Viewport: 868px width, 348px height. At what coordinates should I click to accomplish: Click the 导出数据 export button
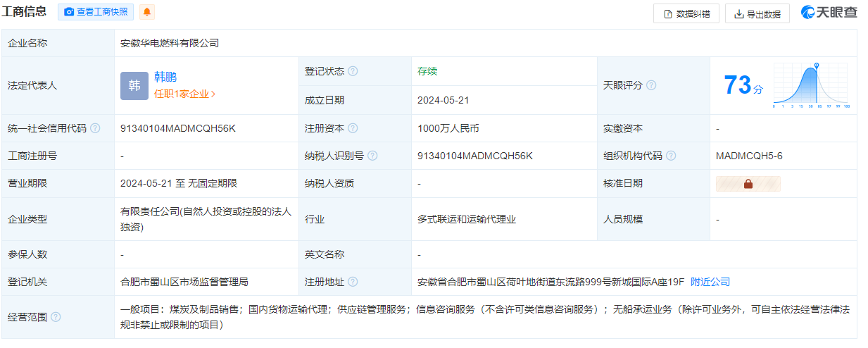click(757, 13)
